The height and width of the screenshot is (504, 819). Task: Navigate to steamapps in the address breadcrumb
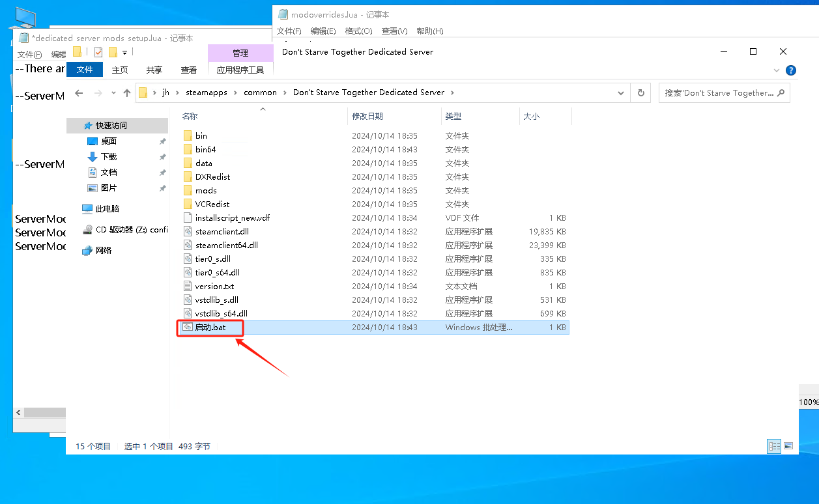(207, 92)
